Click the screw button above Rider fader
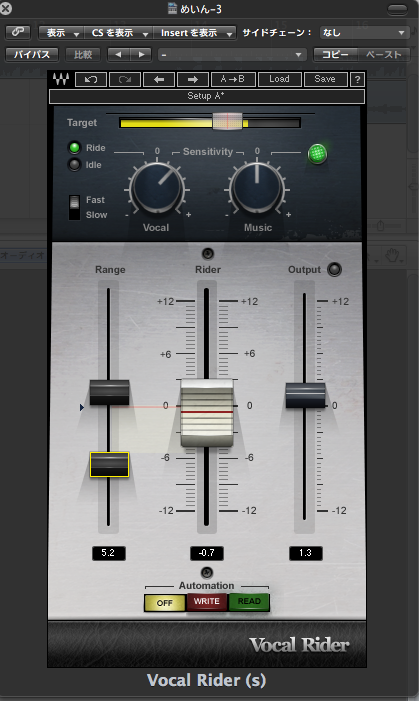Image resolution: width=419 pixels, height=701 pixels. [207, 254]
